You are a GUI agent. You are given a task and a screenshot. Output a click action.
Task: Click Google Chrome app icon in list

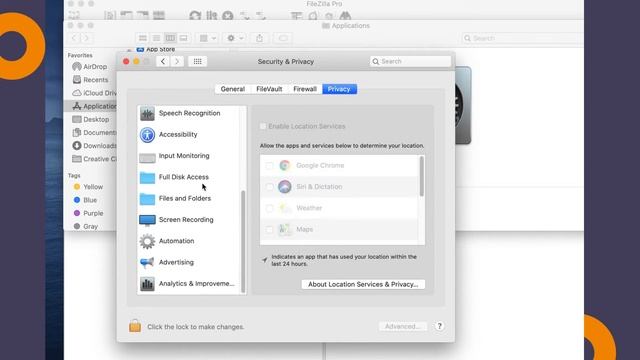click(x=285, y=165)
